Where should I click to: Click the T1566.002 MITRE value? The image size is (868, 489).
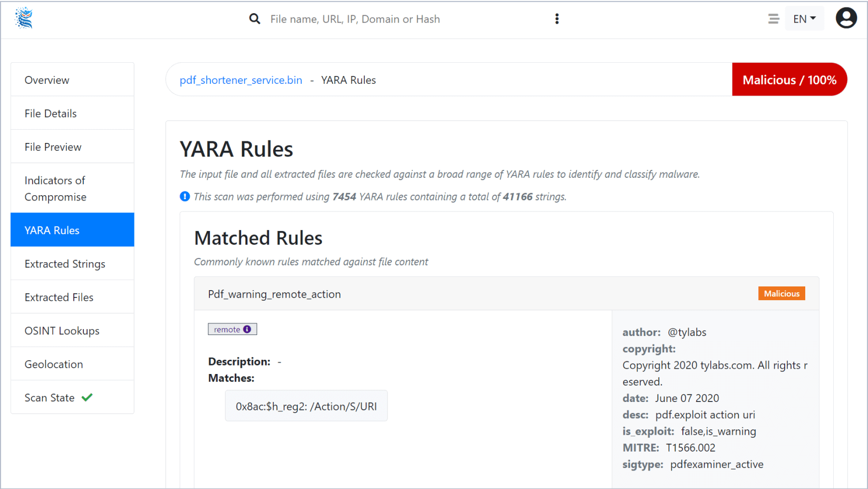click(x=691, y=448)
